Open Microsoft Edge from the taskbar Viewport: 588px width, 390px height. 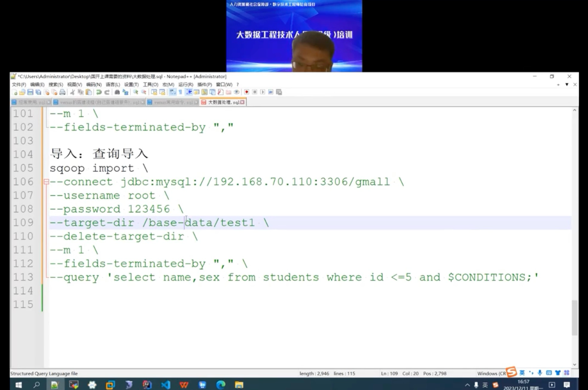[x=221, y=385]
